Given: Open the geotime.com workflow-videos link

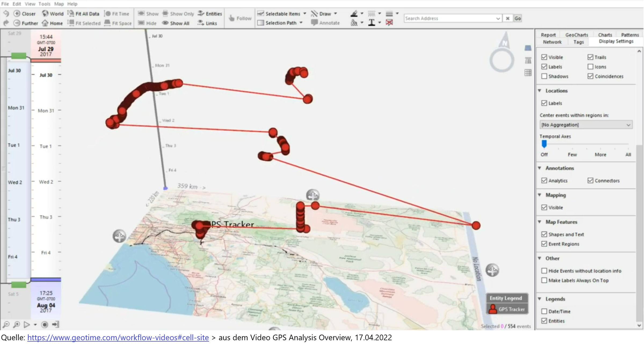Looking at the screenshot, I should 118,337.
